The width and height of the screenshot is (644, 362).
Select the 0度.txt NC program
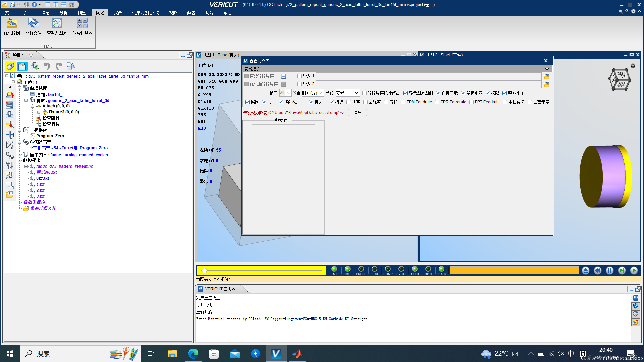coord(43,178)
